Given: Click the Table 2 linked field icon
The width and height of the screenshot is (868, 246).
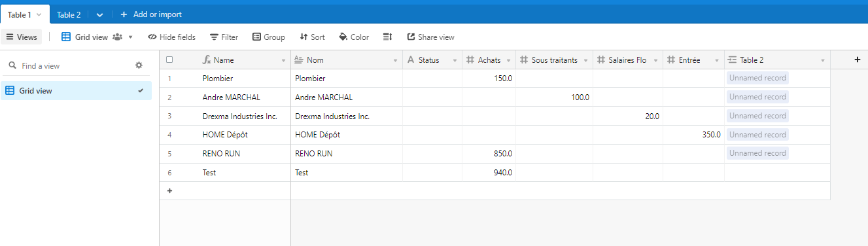Looking at the screenshot, I should (x=732, y=60).
